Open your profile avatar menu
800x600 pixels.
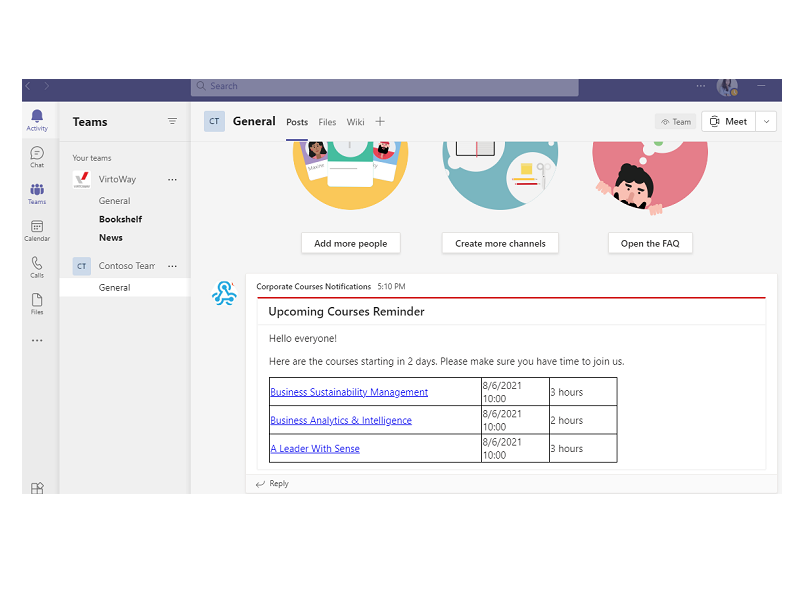click(727, 86)
